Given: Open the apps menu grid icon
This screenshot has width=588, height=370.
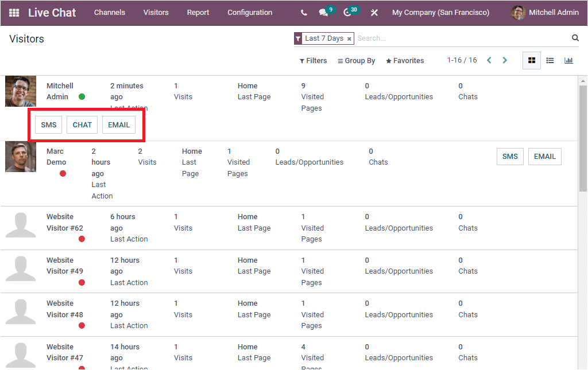Looking at the screenshot, I should pos(13,13).
